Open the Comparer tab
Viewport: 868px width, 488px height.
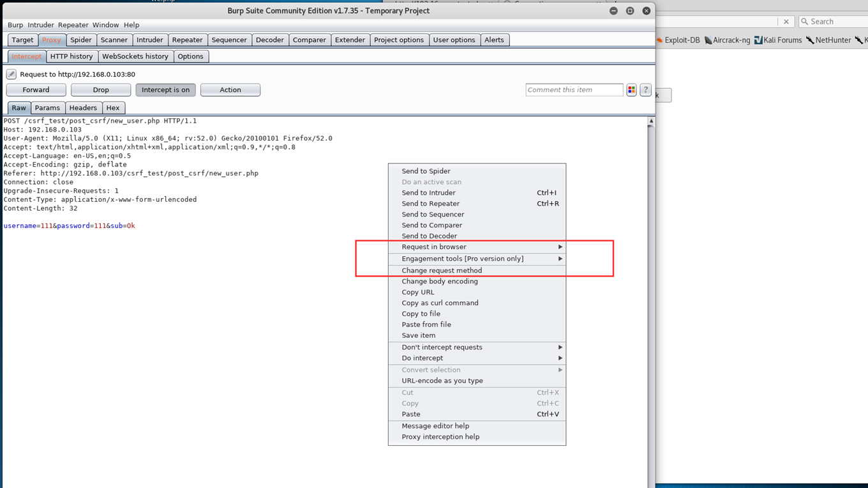pyautogui.click(x=310, y=40)
